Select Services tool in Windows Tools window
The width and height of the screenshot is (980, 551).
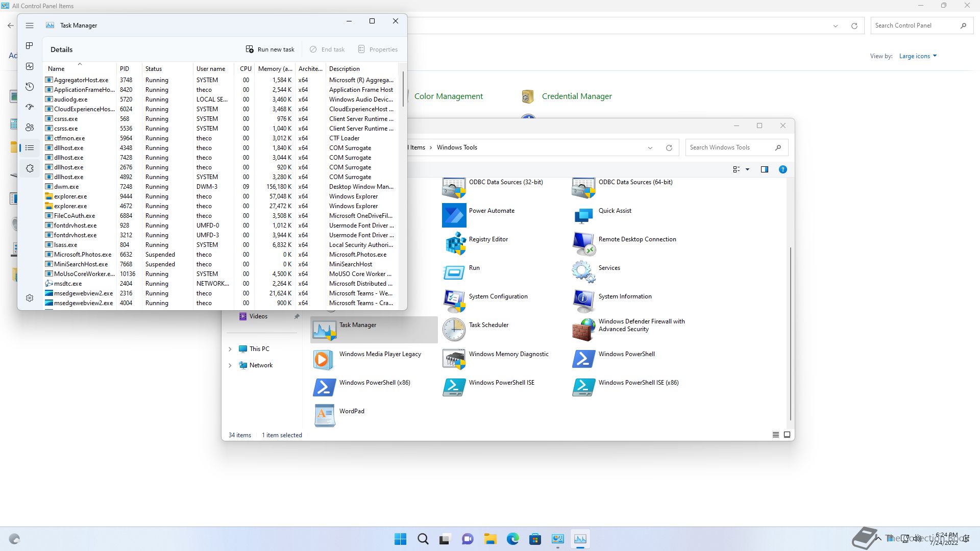pos(596,272)
